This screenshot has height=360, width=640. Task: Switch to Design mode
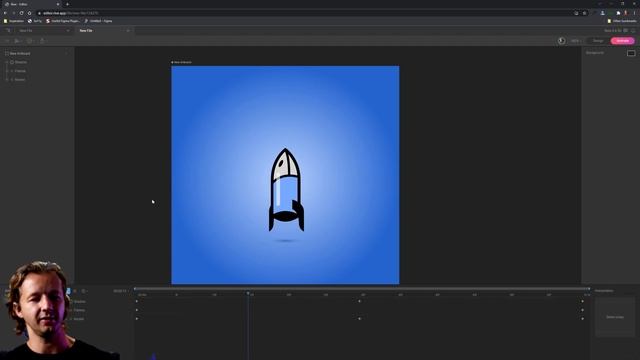point(598,41)
